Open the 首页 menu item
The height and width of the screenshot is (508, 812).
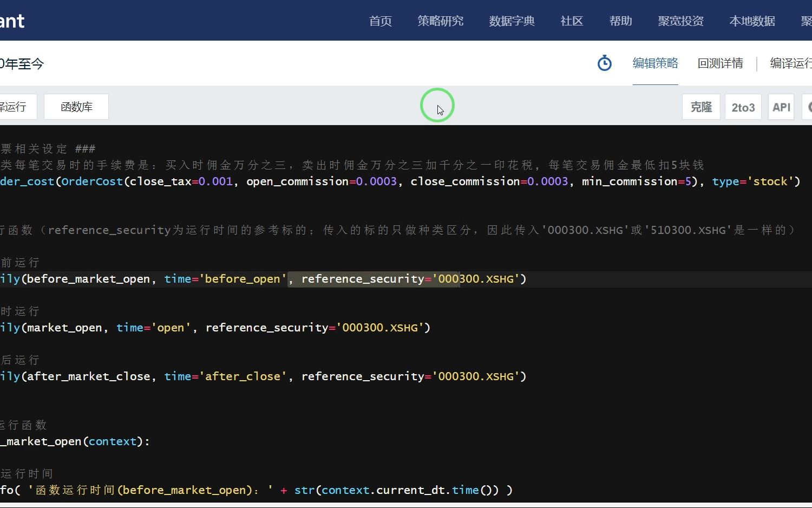tap(380, 21)
